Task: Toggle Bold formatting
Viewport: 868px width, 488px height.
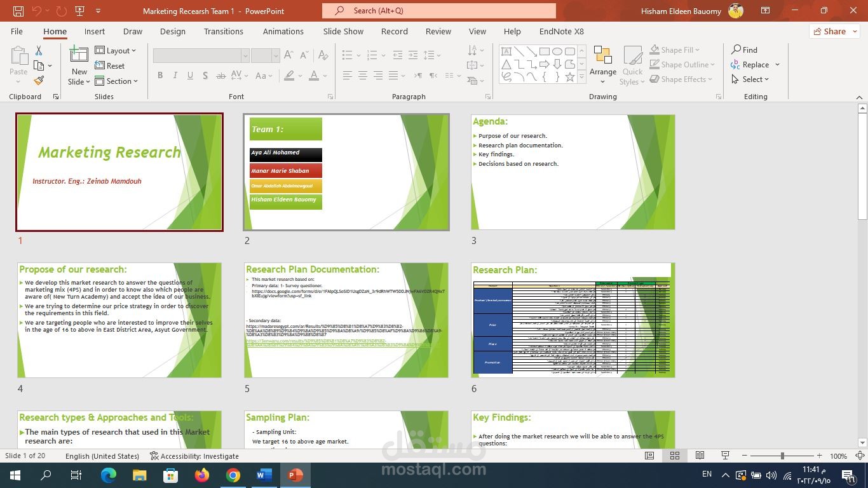Action: click(x=160, y=76)
